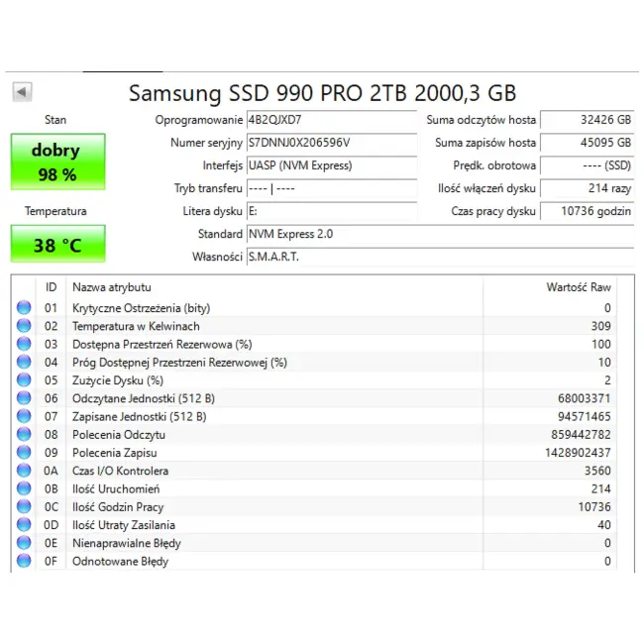644x644 pixels.
Task: Click the Litera dysku field E:
Action: pos(332,211)
